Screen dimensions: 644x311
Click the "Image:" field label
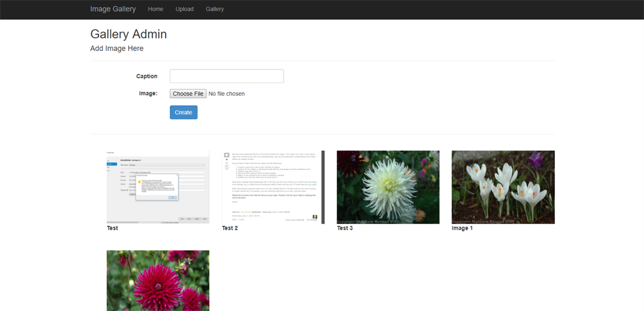click(x=148, y=93)
